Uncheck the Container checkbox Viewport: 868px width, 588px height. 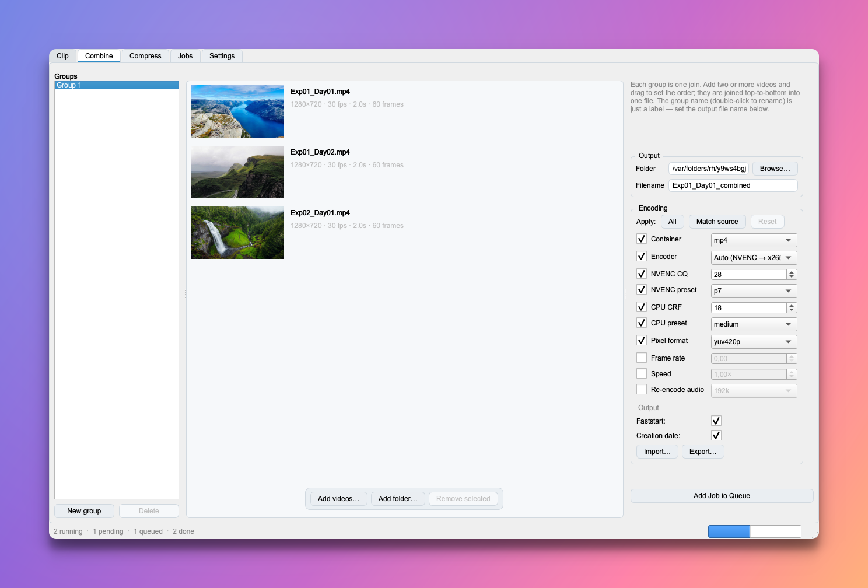coord(642,239)
